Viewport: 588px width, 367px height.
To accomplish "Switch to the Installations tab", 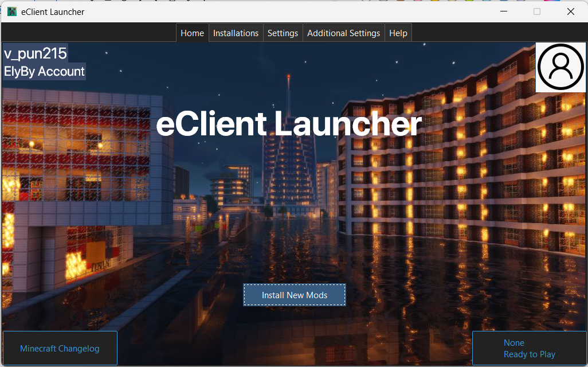I will 236,33.
